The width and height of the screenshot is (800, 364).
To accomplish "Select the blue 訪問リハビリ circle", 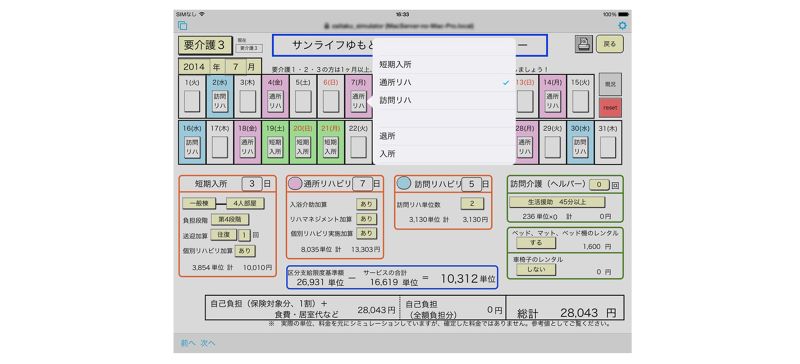I will point(404,184).
